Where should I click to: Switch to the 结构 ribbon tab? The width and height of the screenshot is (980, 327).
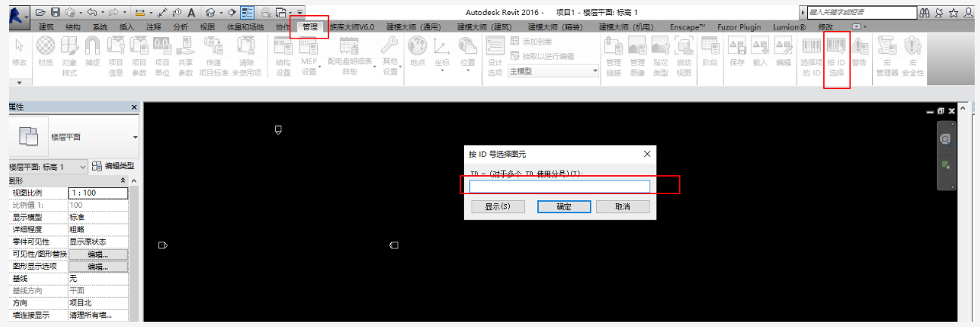pyautogui.click(x=73, y=26)
